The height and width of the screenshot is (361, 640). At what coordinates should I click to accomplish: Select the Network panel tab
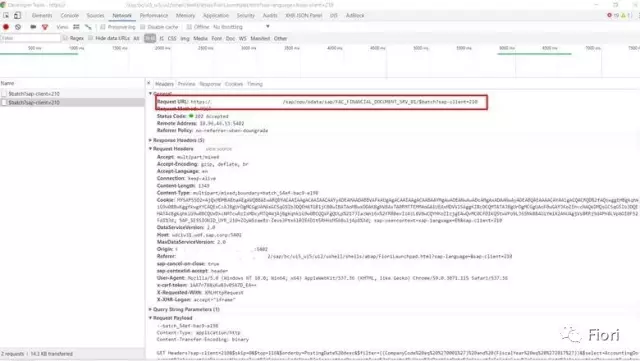(122, 16)
